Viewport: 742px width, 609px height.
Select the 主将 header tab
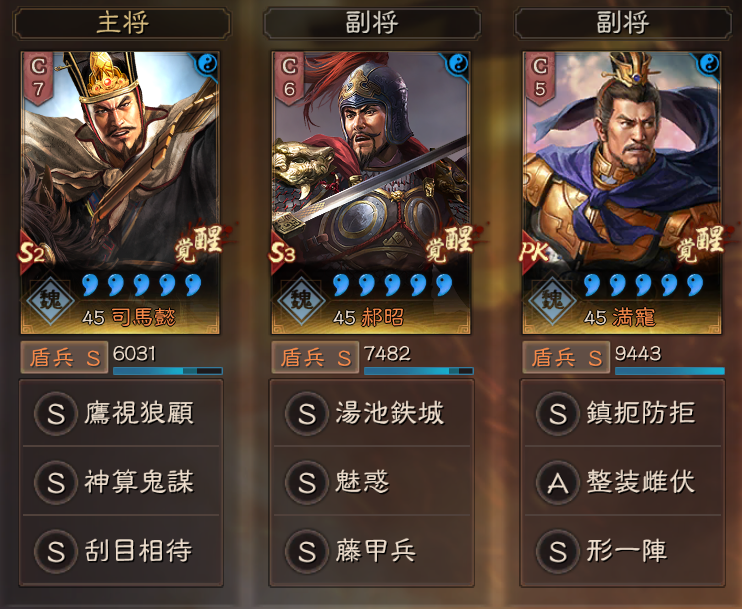[x=123, y=23]
